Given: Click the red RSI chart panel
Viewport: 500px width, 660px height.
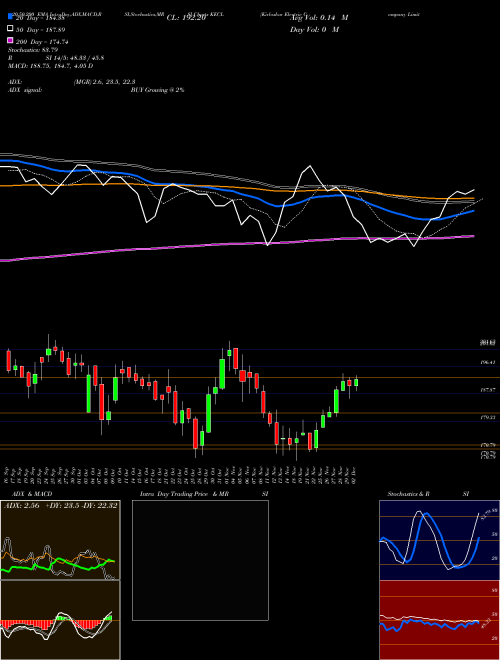Looking at the screenshot, I should [x=439, y=620].
